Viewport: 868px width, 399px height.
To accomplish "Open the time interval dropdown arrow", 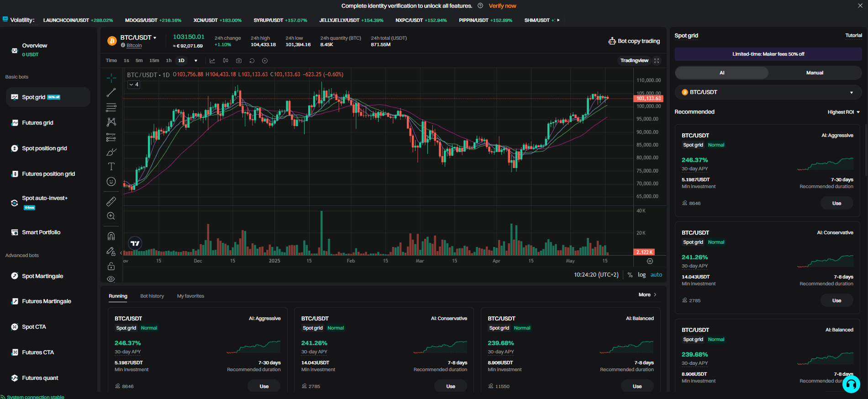I will click(196, 61).
